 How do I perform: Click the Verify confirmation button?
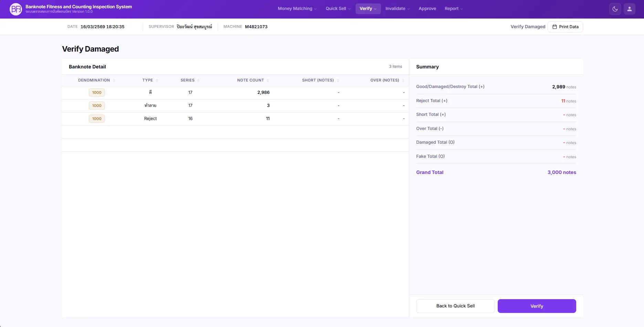click(536, 306)
